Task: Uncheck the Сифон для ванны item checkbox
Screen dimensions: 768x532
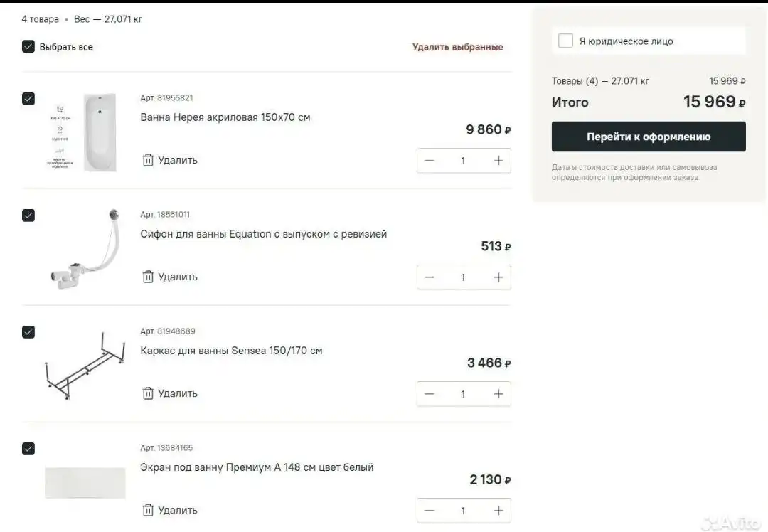Action: pyautogui.click(x=28, y=215)
